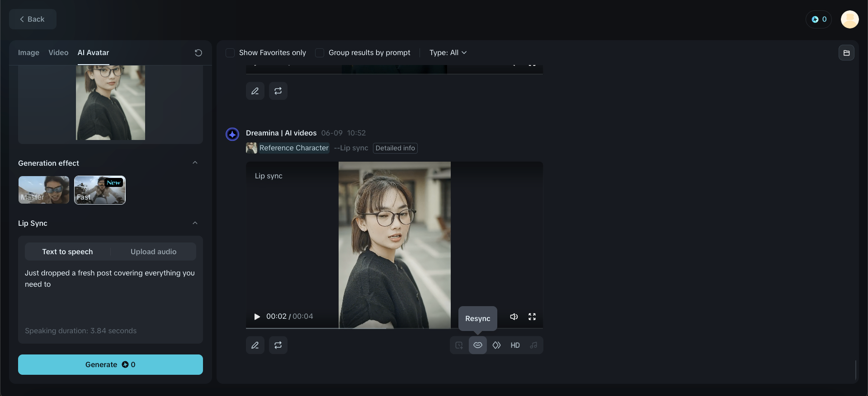Image resolution: width=868 pixels, height=396 pixels.
Task: Click the "Speaking duration: 3.84 seconds" text
Action: [x=80, y=331]
